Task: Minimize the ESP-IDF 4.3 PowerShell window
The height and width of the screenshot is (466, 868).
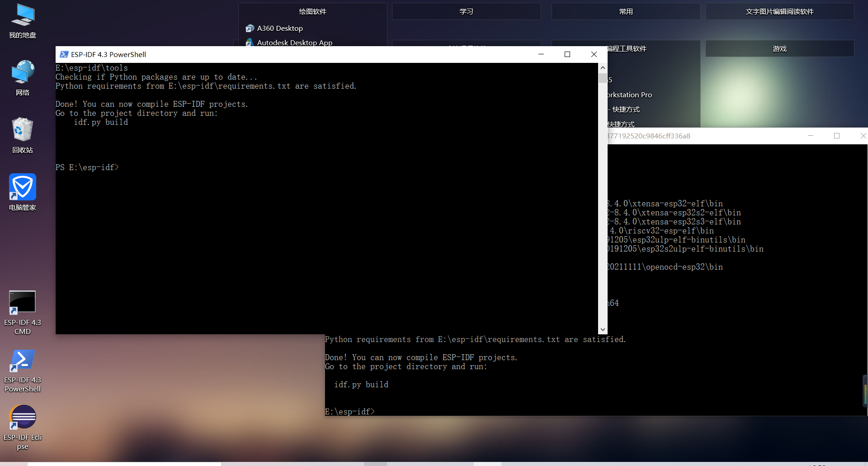Action: [541, 54]
